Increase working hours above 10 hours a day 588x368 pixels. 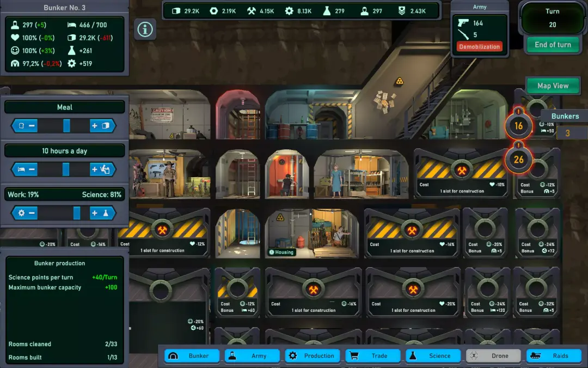102,170
